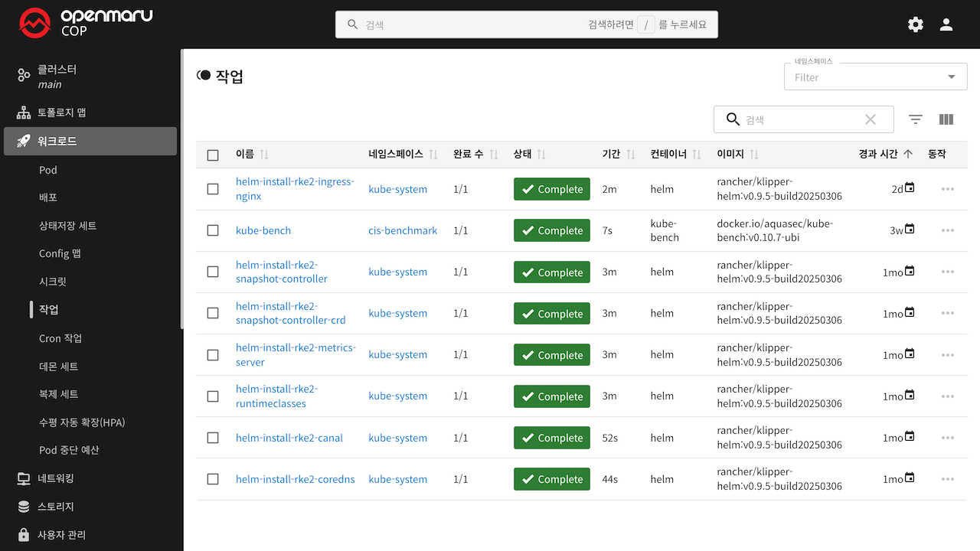
Task: Open the cis-benchmark namespace link
Action: point(403,230)
